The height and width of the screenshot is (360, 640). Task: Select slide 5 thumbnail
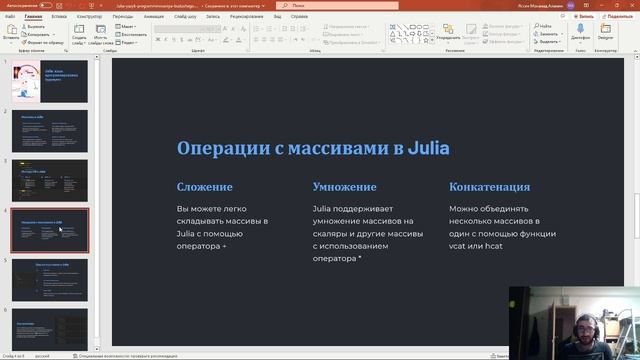pos(50,280)
